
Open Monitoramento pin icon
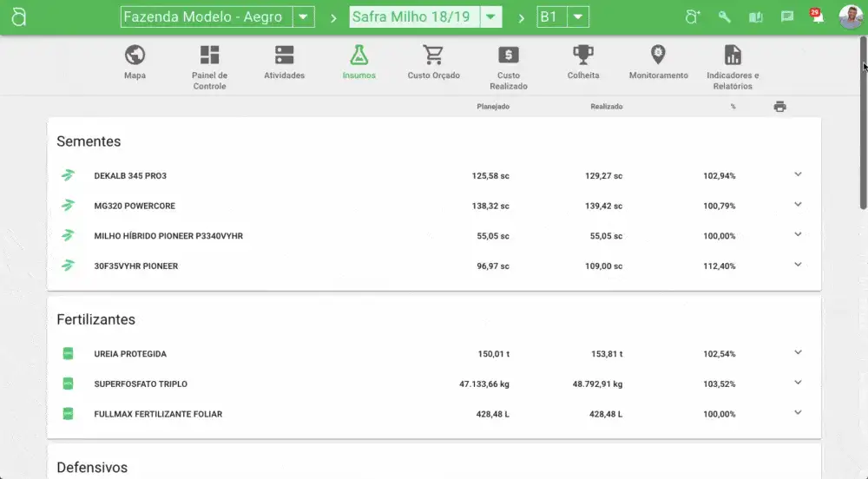tap(658, 56)
